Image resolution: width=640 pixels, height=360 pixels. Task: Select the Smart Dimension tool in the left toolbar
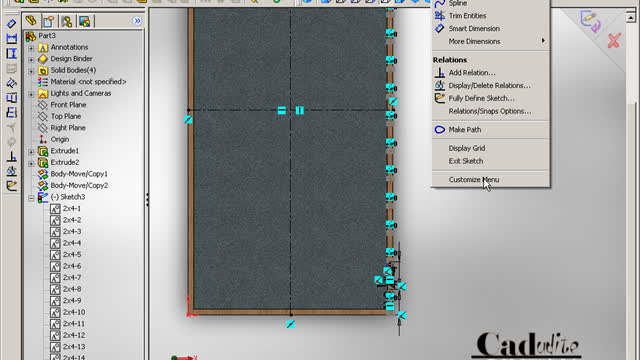(11, 23)
